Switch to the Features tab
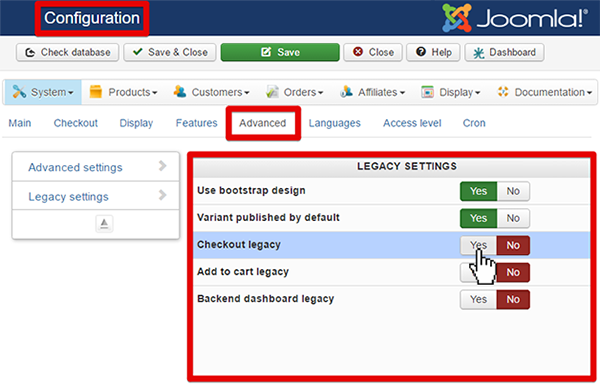 click(196, 123)
